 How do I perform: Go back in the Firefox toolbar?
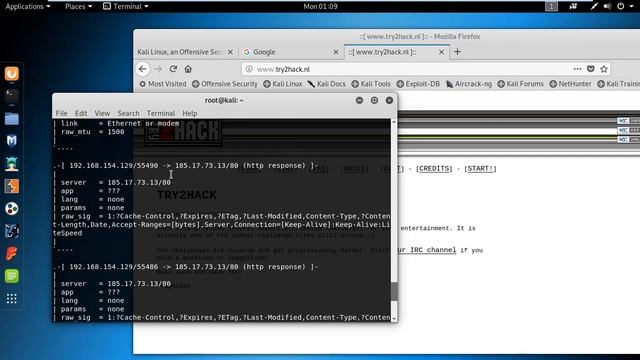tap(142, 69)
